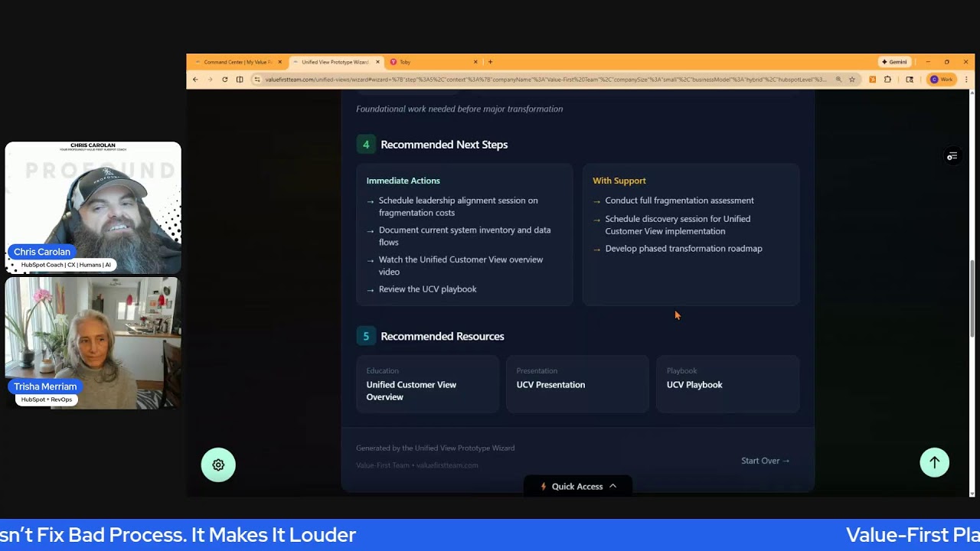This screenshot has height=551, width=980.
Task: Open the tab search icon beside profile
Action: click(910, 80)
